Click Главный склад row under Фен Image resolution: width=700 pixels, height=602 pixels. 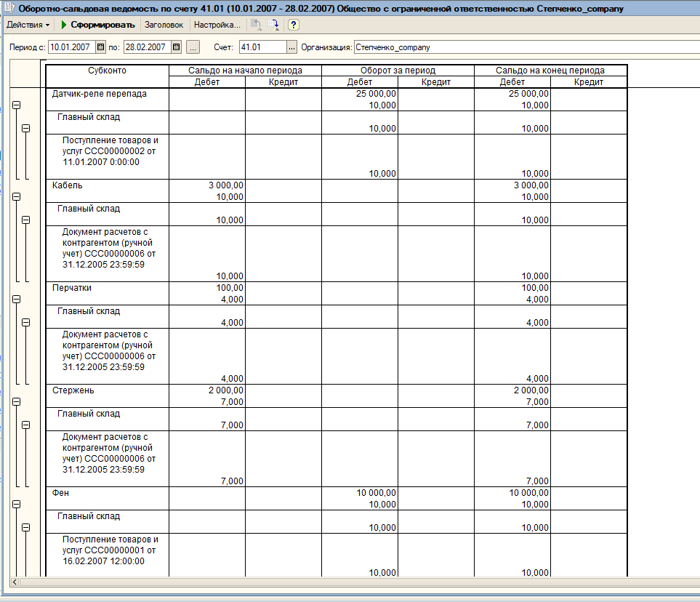(x=89, y=516)
